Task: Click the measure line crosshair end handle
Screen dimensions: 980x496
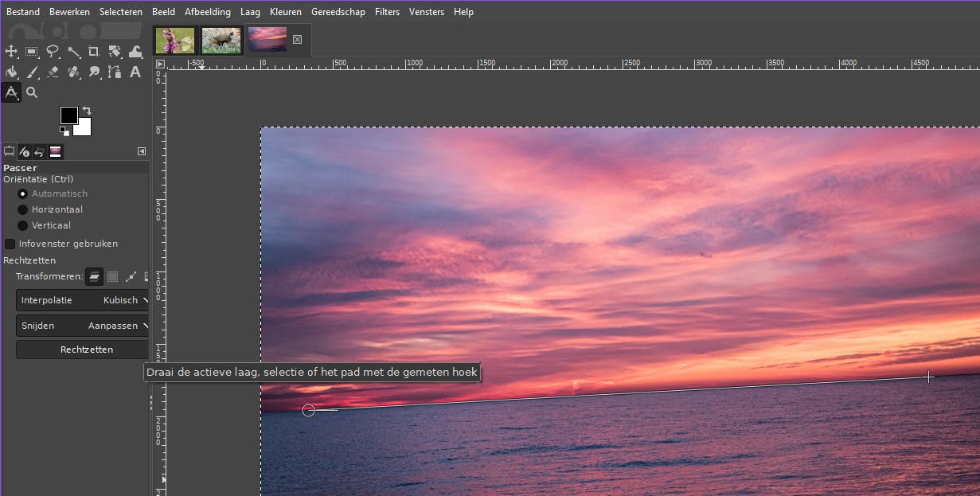Action: click(928, 377)
